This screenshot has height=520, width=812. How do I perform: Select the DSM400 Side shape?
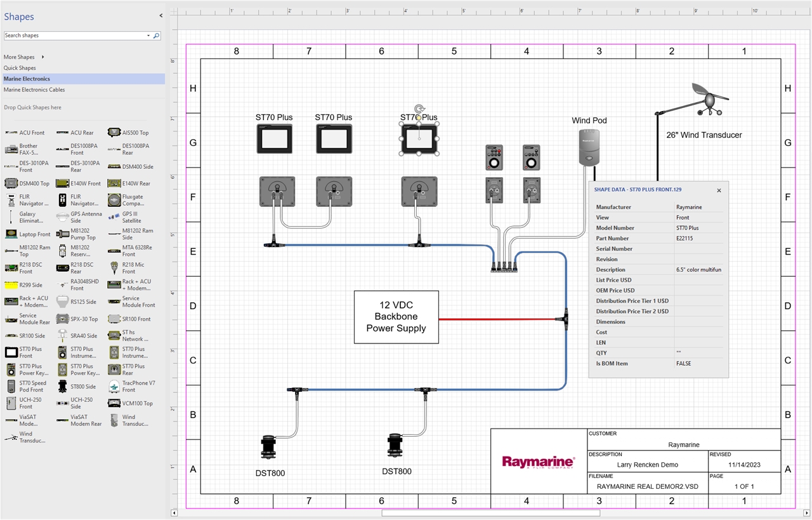[130, 166]
